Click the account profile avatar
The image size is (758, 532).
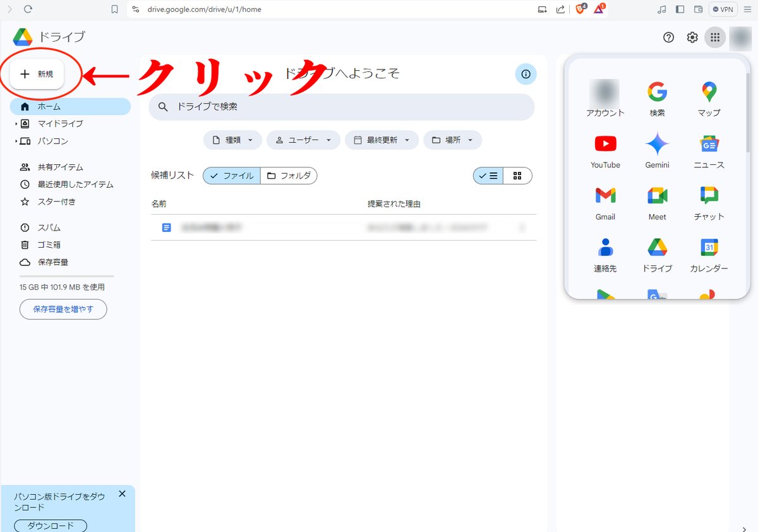click(740, 38)
